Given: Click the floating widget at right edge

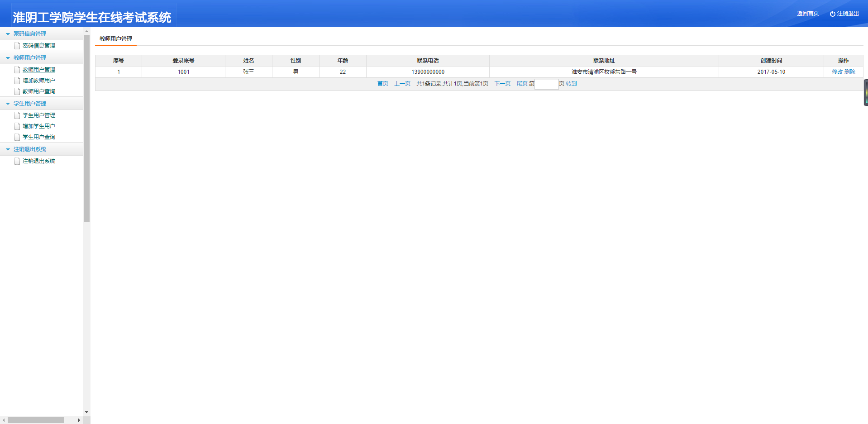Looking at the screenshot, I should coord(866,93).
